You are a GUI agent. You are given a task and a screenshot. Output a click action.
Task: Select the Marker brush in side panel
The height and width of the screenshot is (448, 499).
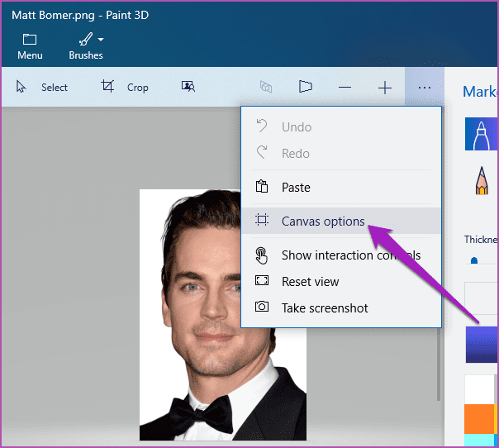tap(481, 134)
